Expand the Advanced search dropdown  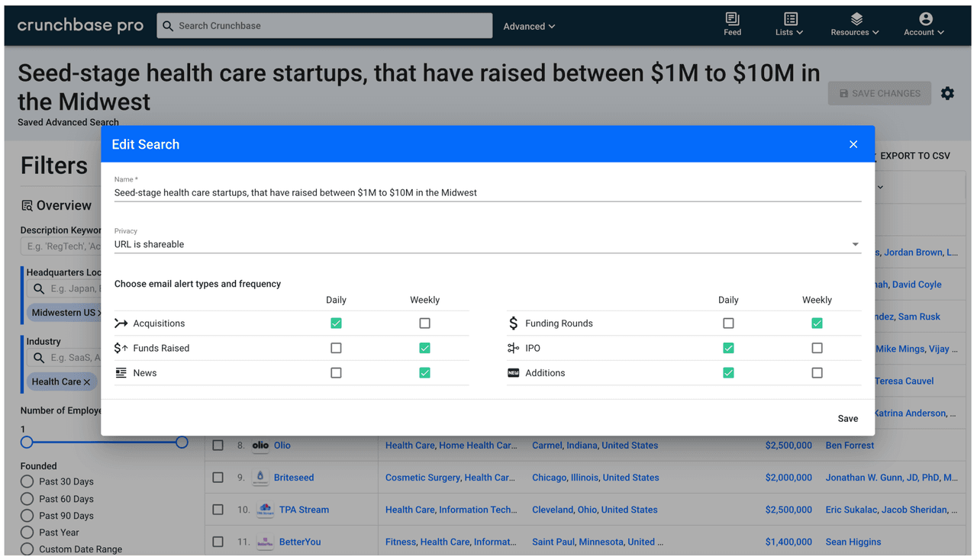[x=529, y=26]
